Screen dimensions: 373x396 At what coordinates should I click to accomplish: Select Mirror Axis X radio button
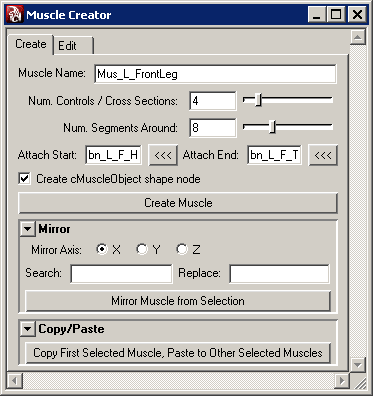click(102, 249)
